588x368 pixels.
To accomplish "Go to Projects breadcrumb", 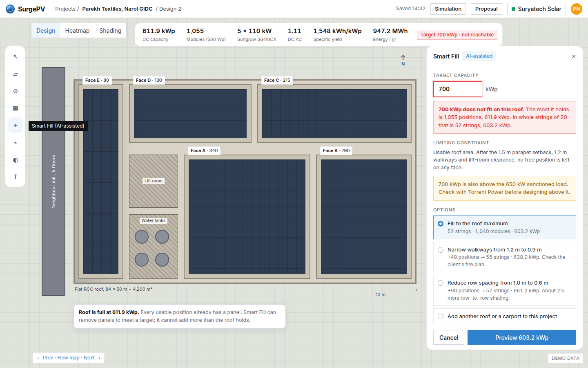I will click(65, 9).
